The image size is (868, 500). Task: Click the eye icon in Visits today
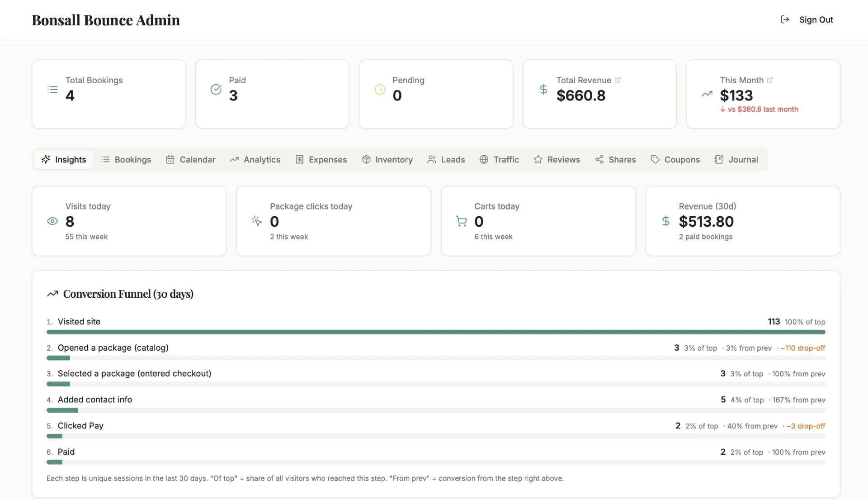point(52,221)
